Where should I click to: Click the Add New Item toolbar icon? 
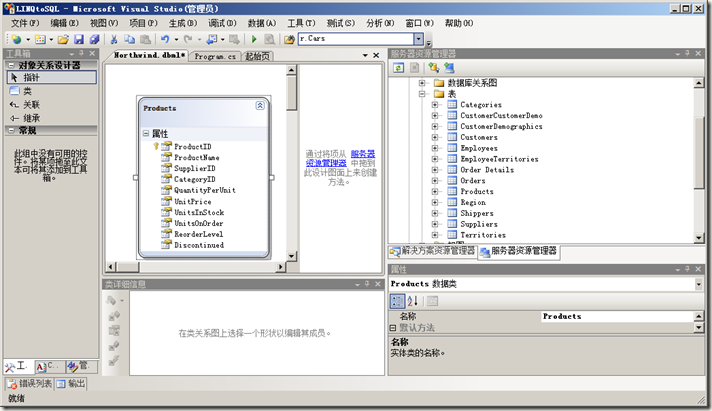click(x=40, y=40)
